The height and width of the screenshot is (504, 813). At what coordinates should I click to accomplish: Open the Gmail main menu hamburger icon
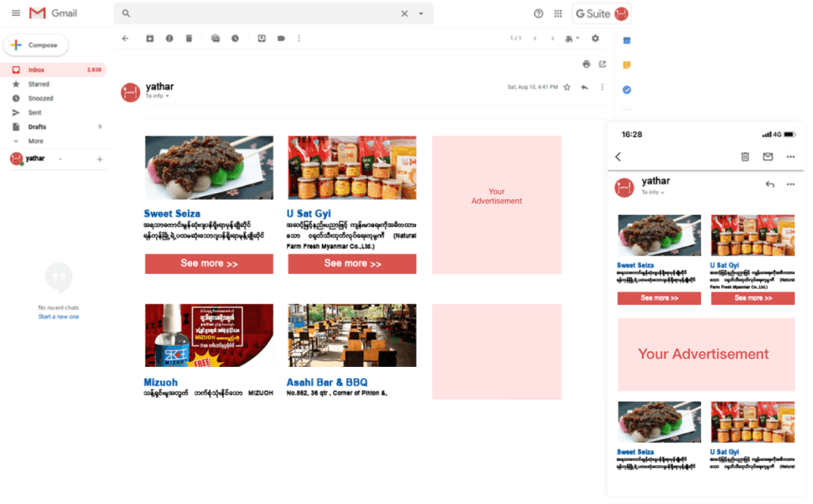pyautogui.click(x=16, y=13)
